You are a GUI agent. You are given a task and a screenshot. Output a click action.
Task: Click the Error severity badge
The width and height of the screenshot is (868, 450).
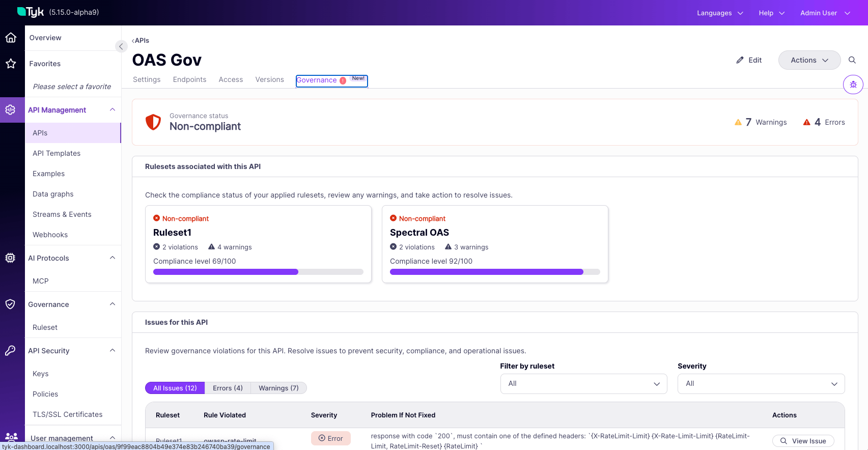pyautogui.click(x=331, y=438)
